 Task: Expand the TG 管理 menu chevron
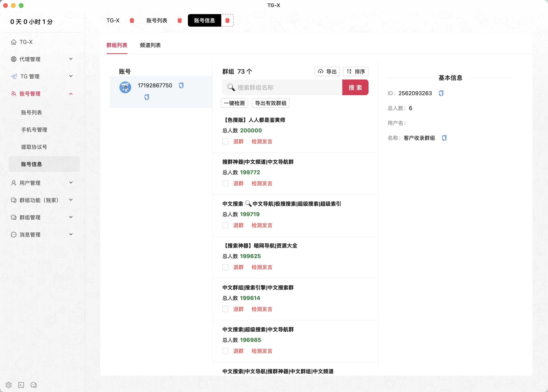71,76
